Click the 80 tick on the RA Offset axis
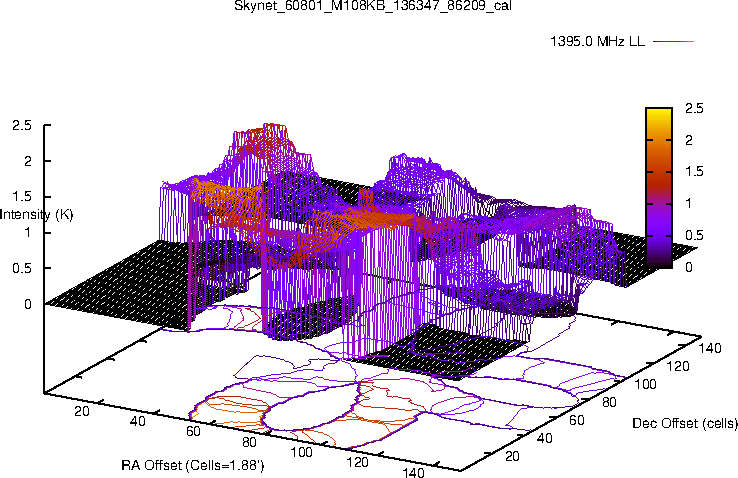The width and height of the screenshot is (738, 478). (x=249, y=442)
